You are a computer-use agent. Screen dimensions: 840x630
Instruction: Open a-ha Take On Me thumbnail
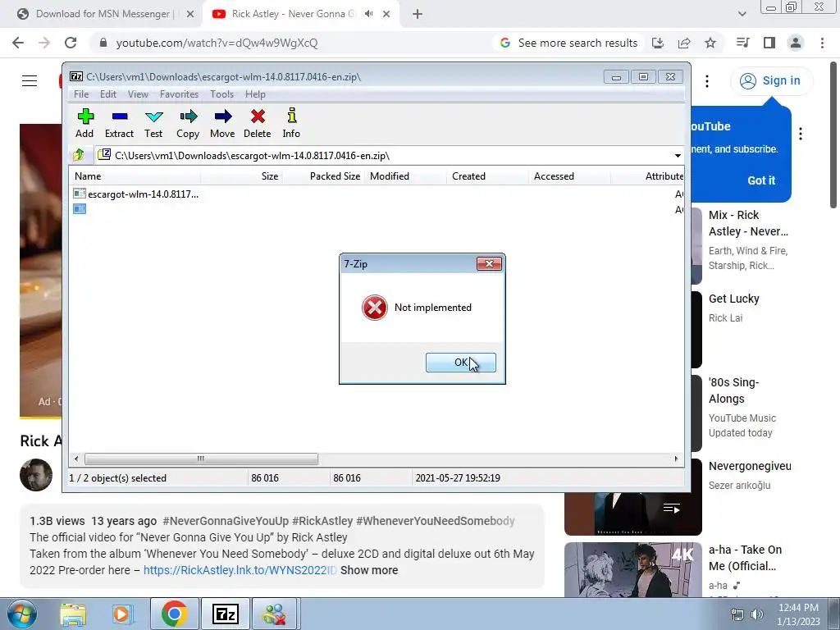point(633,569)
